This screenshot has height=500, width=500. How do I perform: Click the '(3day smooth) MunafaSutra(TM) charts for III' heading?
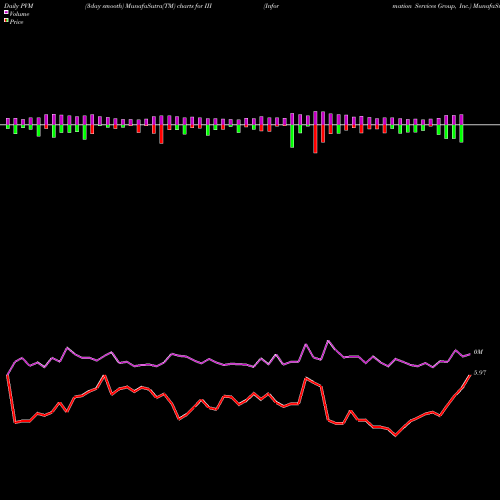click(148, 6)
